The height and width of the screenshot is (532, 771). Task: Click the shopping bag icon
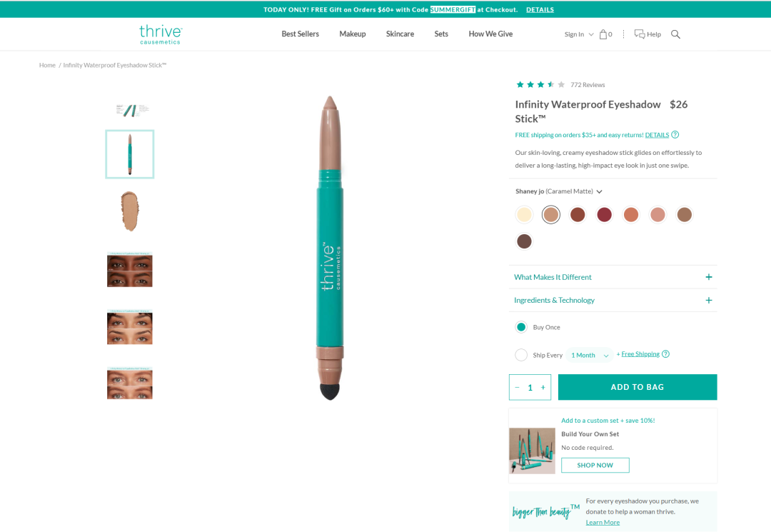pos(603,34)
